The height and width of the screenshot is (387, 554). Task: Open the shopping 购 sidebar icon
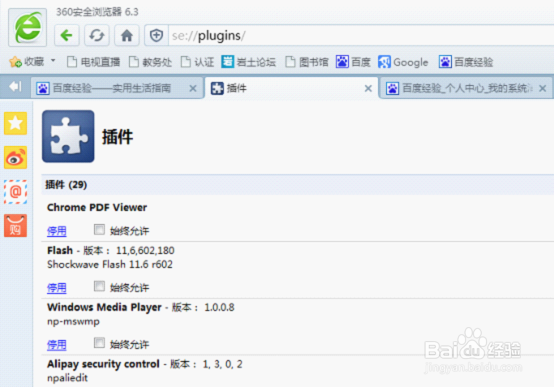coord(16,225)
